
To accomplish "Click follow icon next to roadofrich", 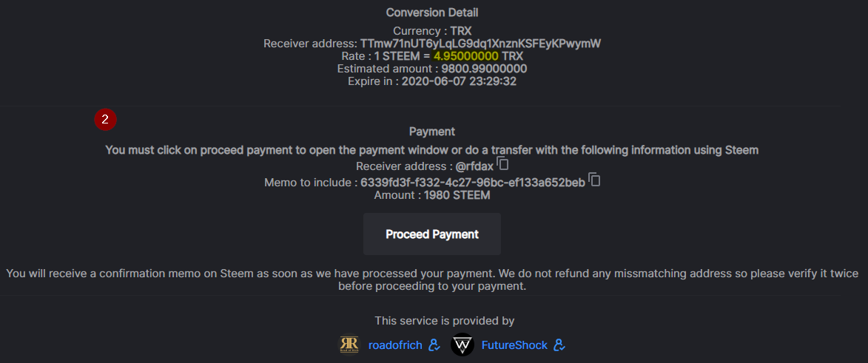I will click(434, 345).
